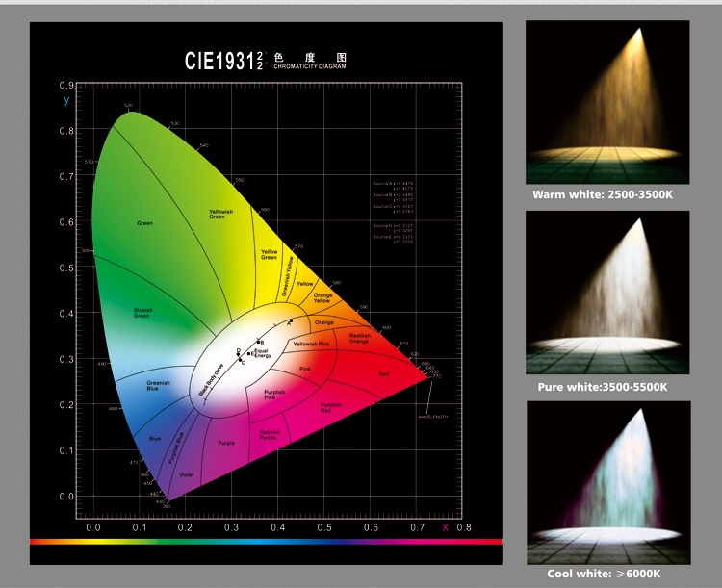The width and height of the screenshot is (722, 588).
Task: Click source point C marker
Action: point(240,360)
